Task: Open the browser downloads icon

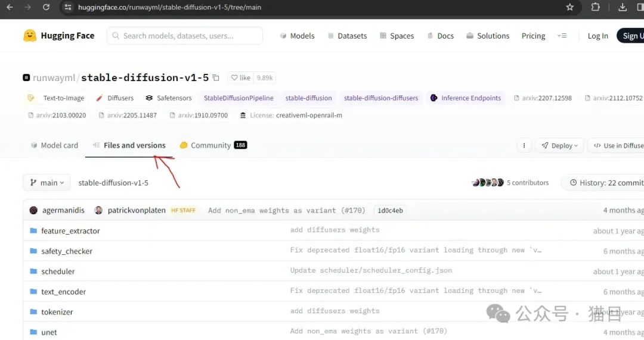Action: 623,7
